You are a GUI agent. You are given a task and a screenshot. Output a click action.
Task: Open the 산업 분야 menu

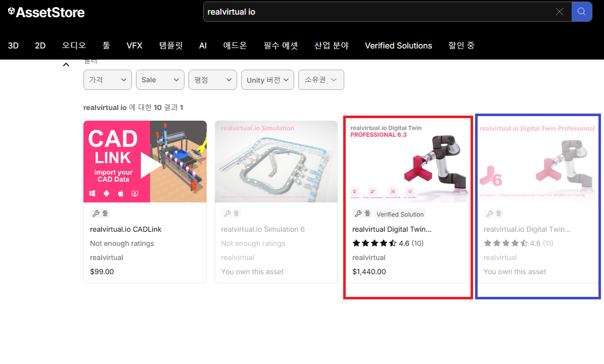[332, 46]
